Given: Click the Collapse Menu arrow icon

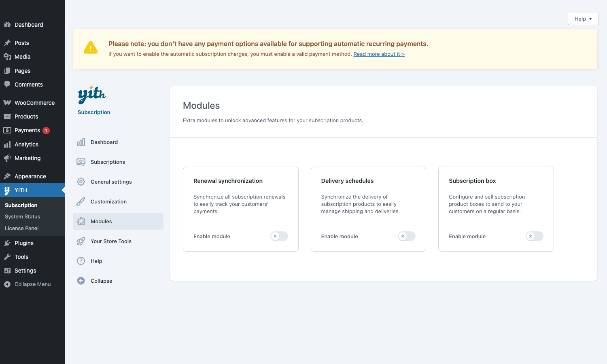Looking at the screenshot, I should click(x=7, y=284).
